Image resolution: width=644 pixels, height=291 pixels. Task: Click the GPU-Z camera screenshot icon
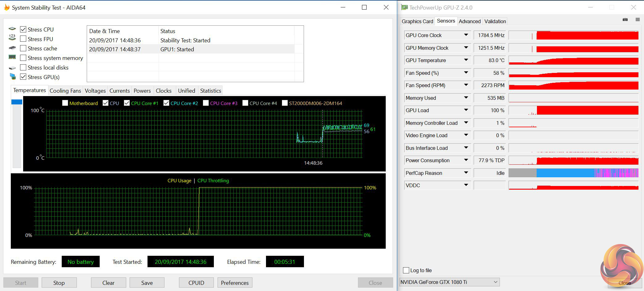click(x=625, y=20)
